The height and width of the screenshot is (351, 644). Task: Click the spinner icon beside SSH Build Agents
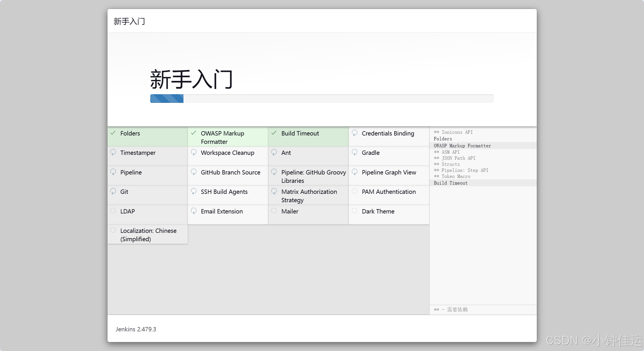tap(194, 191)
